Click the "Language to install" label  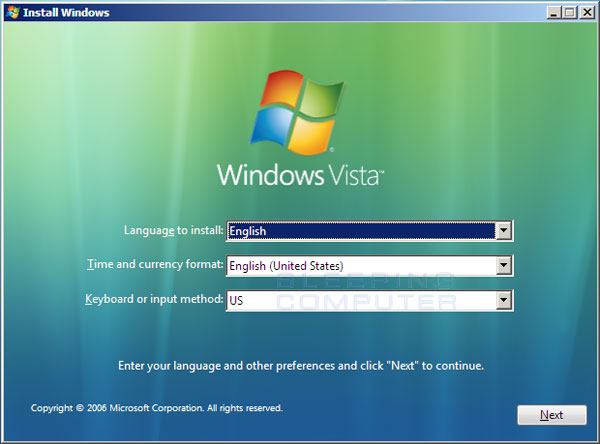pyautogui.click(x=173, y=230)
